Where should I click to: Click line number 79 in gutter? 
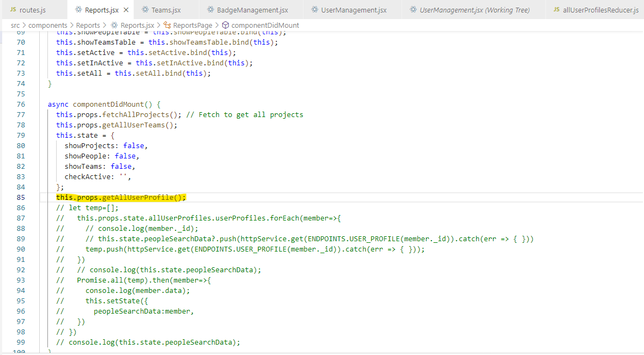[x=21, y=136]
